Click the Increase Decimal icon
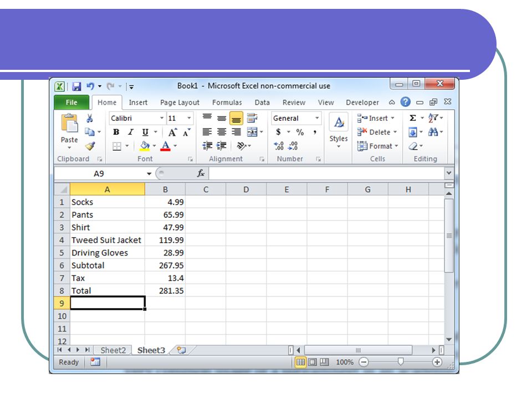This screenshot has width=532, height=399. click(x=279, y=146)
